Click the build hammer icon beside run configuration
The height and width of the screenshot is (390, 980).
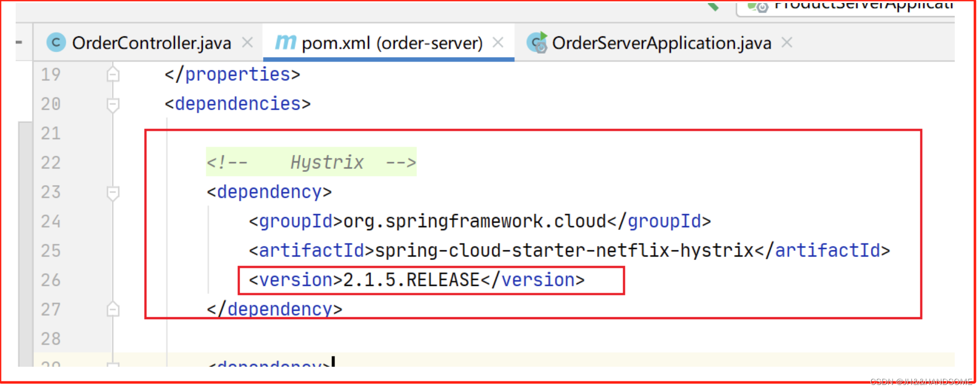coord(713,6)
